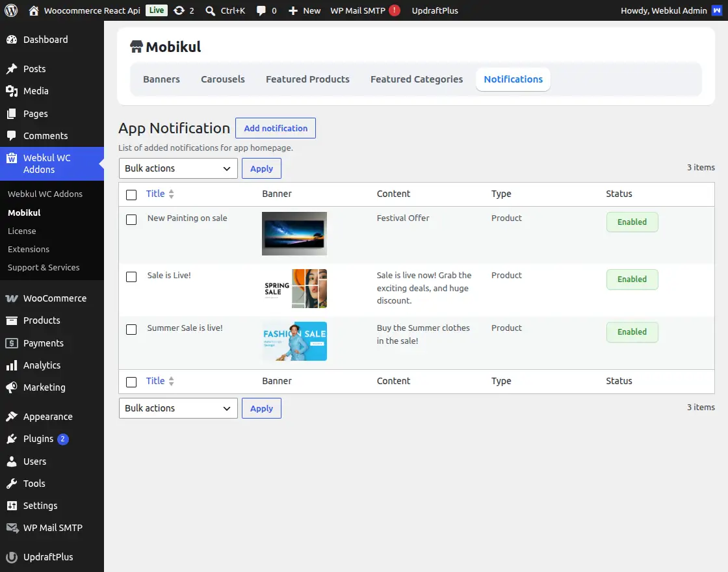This screenshot has height=572, width=728.
Task: Click the Plugins update count badge
Action: (62, 439)
